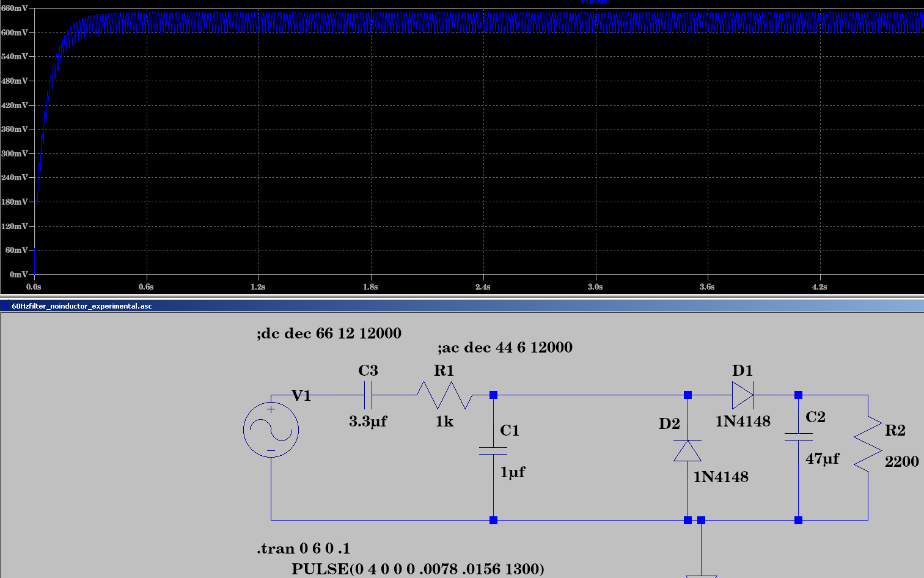Select the C1 capacitor symbol
This screenshot has width=924, height=578.
point(493,451)
